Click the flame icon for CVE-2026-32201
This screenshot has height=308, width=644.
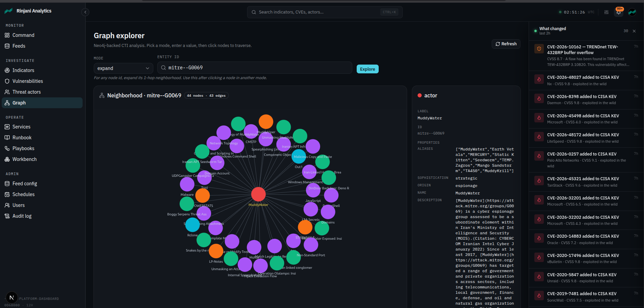[x=539, y=200]
